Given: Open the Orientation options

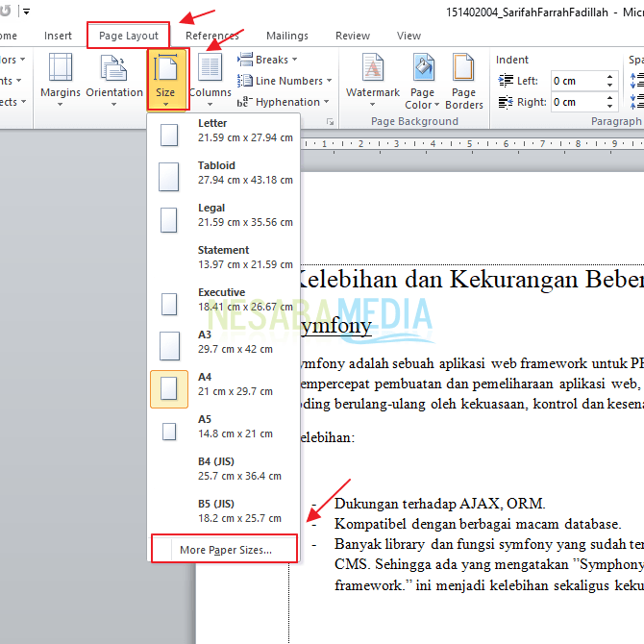Looking at the screenshot, I should tap(114, 79).
